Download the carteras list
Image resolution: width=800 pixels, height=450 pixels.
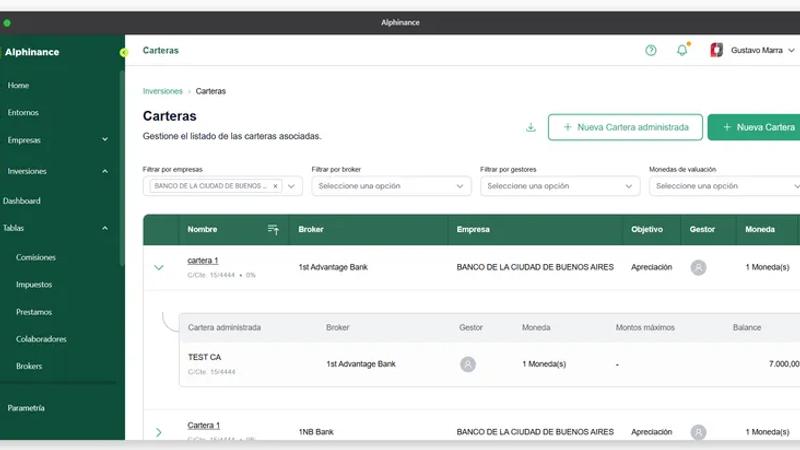tap(531, 128)
